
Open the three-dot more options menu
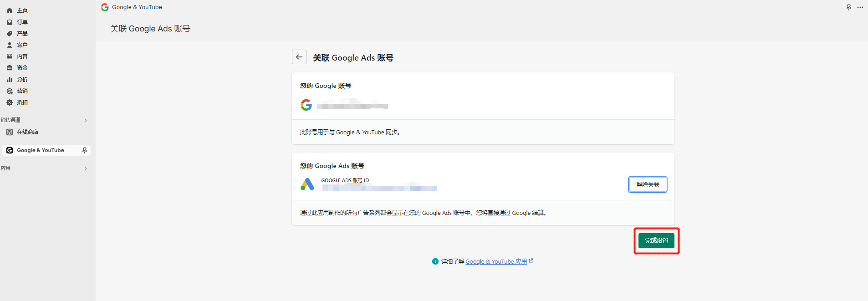coord(860,7)
